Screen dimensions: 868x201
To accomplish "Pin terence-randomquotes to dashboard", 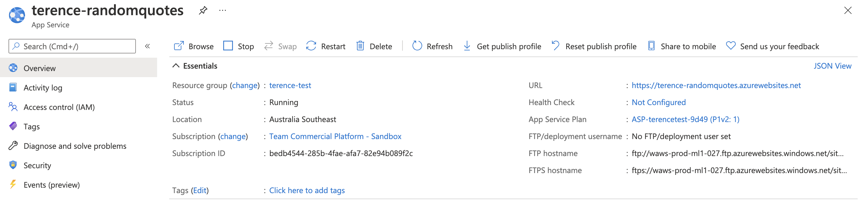I will [203, 10].
